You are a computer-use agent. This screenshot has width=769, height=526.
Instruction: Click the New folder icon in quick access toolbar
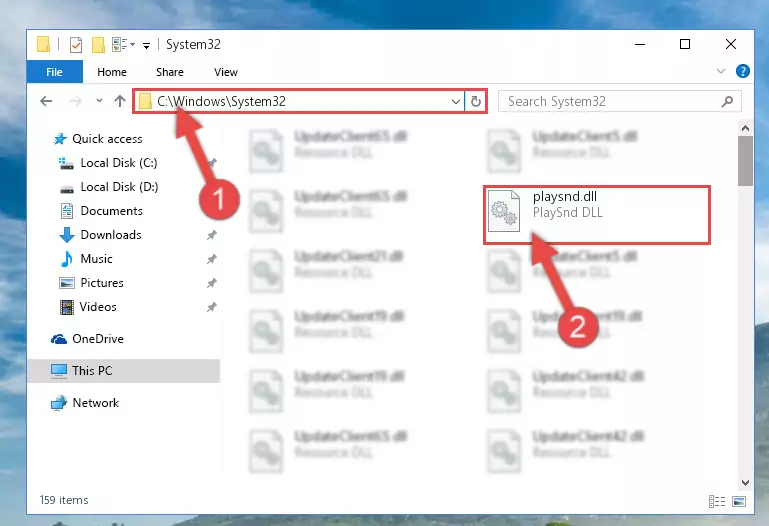pyautogui.click(x=98, y=45)
